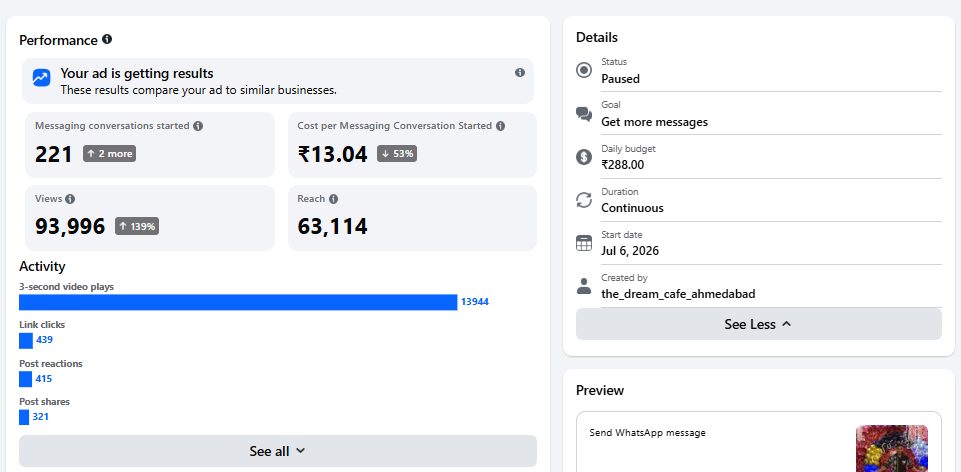Click info icon beside Cost per Messaging Conversation

(x=501, y=126)
